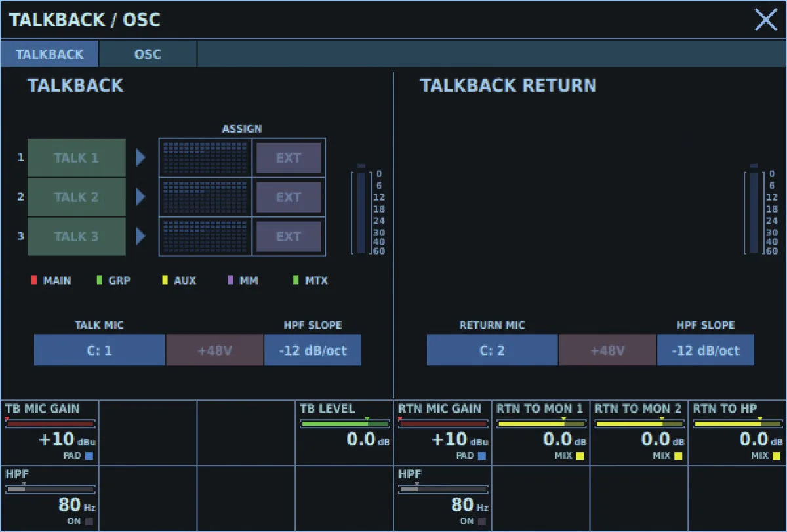787x532 pixels.
Task: Click the talkback level meter
Action: (x=361, y=210)
